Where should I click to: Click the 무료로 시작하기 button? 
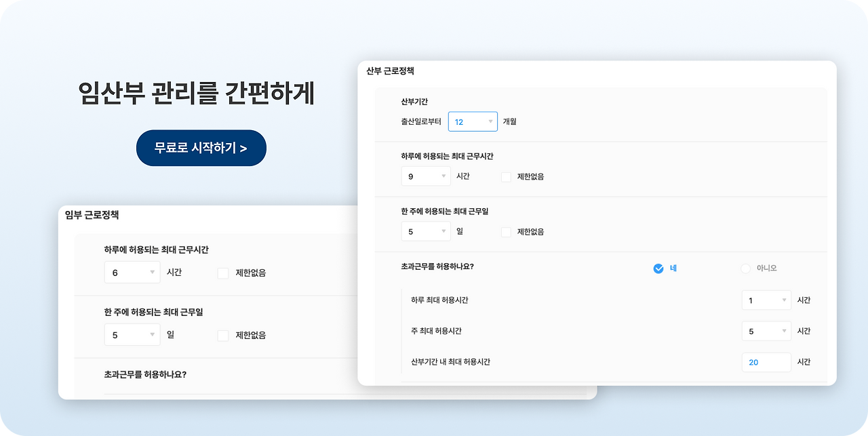[x=201, y=148]
